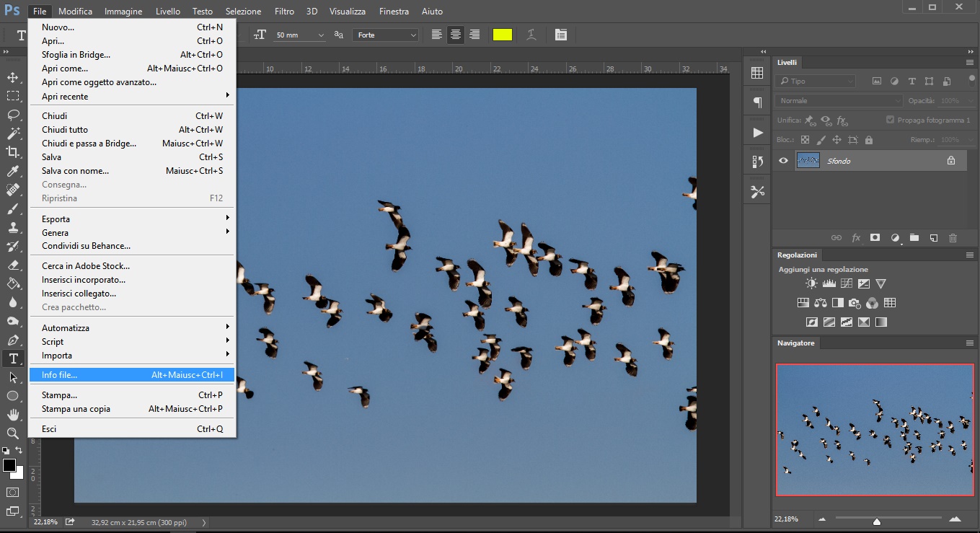Open the Character and Paragraph panels icon
Image resolution: width=980 pixels, height=533 pixels.
point(561,35)
